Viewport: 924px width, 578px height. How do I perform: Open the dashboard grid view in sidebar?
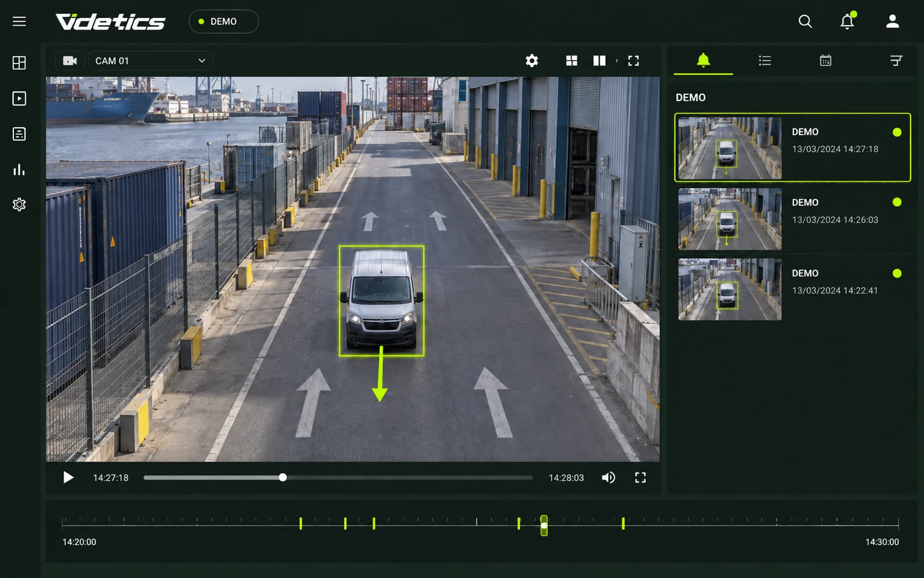click(19, 63)
